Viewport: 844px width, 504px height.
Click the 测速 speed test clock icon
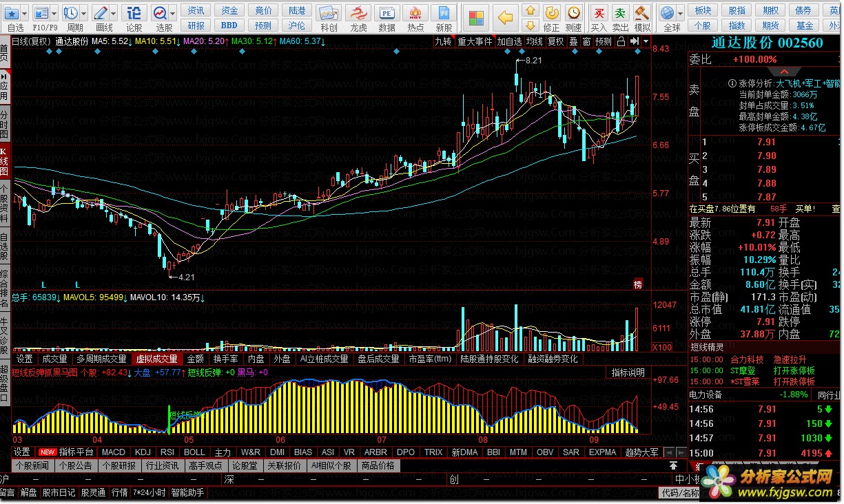coord(573,13)
